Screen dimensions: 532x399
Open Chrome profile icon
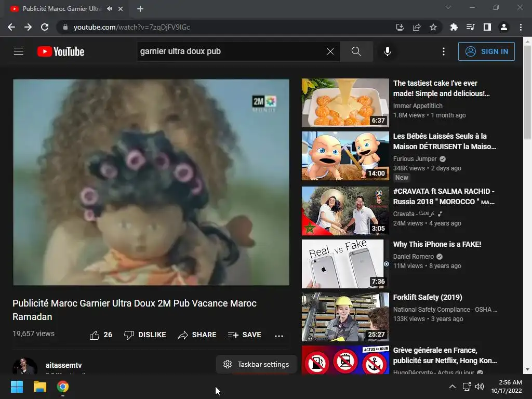(503, 27)
